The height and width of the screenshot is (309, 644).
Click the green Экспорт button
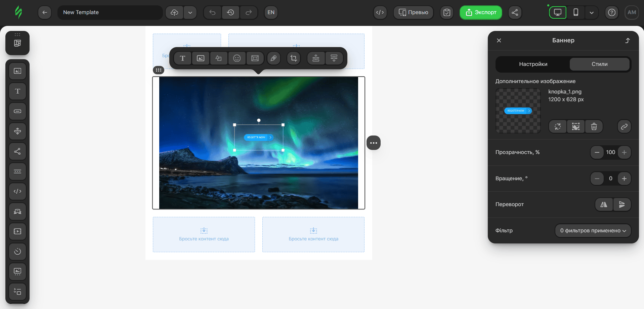[481, 12]
